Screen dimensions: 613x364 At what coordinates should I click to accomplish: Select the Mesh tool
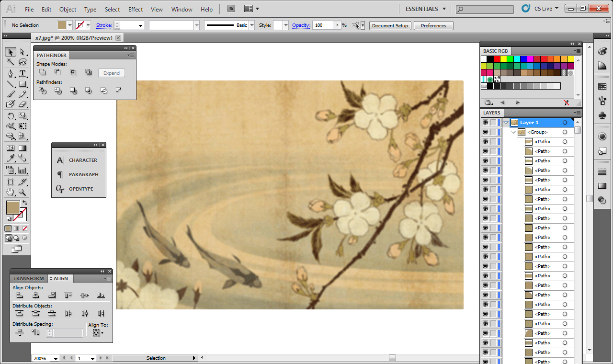click(x=11, y=148)
